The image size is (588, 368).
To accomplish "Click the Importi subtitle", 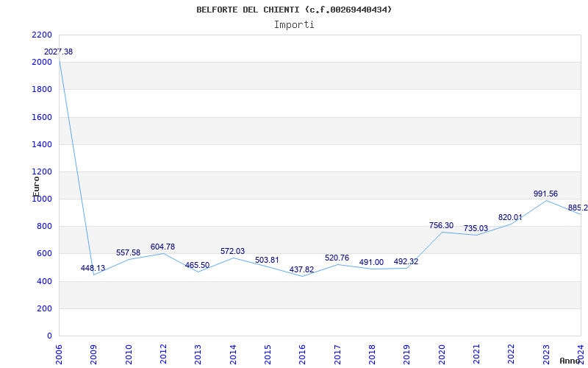I will pyautogui.click(x=294, y=25).
